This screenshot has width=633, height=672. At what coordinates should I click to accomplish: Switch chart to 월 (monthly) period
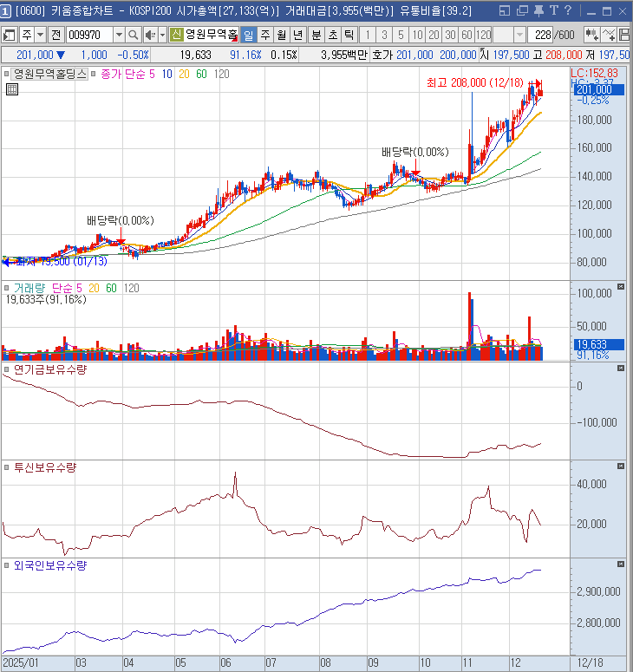pyautogui.click(x=281, y=35)
